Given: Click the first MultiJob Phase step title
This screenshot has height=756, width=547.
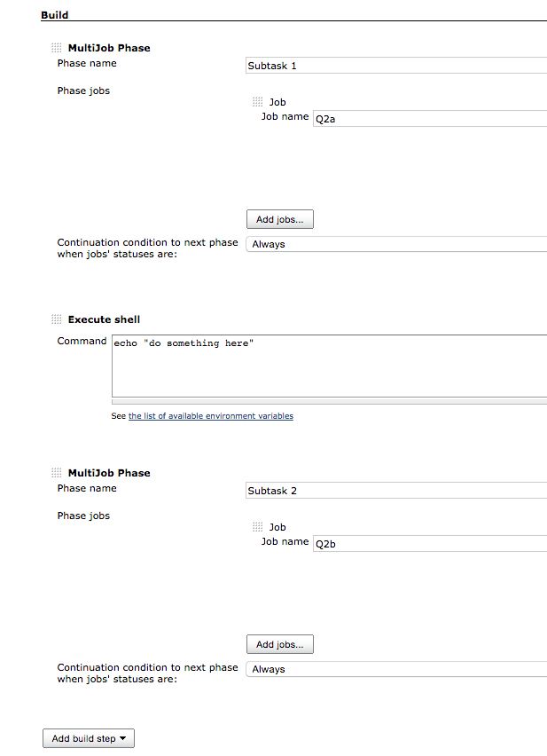Looking at the screenshot, I should pos(109,48).
